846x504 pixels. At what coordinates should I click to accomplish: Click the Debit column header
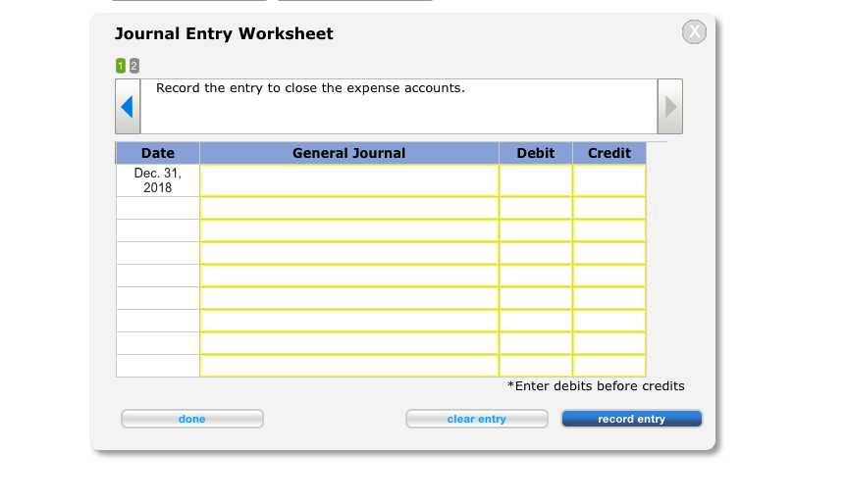click(536, 153)
